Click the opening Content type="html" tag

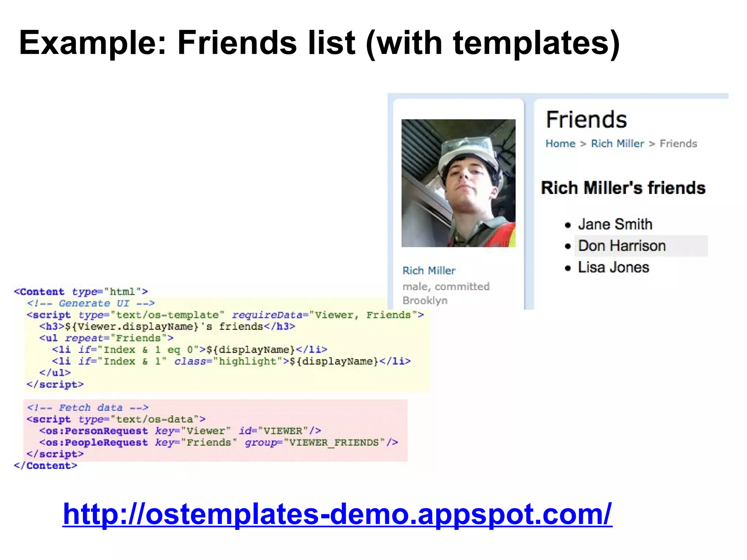[81, 292]
